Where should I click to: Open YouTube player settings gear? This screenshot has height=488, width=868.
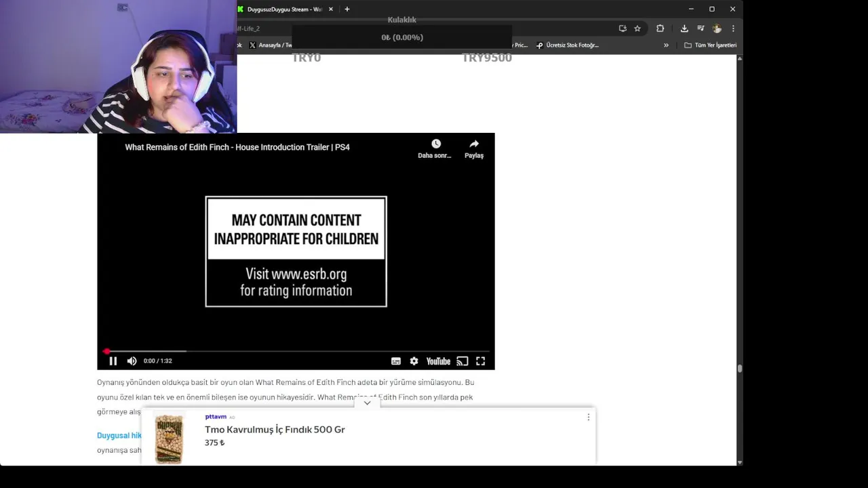(x=414, y=361)
